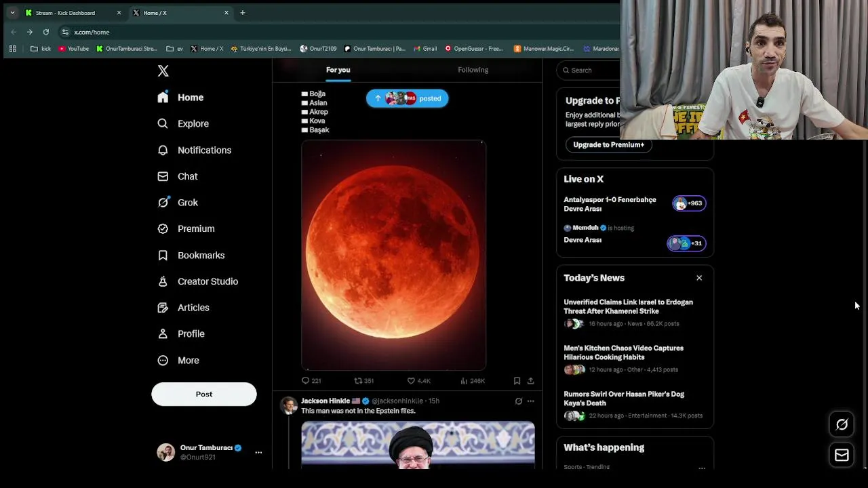The width and height of the screenshot is (868, 488).
Task: Open the Hasan Piker dog news story
Action: 624,399
